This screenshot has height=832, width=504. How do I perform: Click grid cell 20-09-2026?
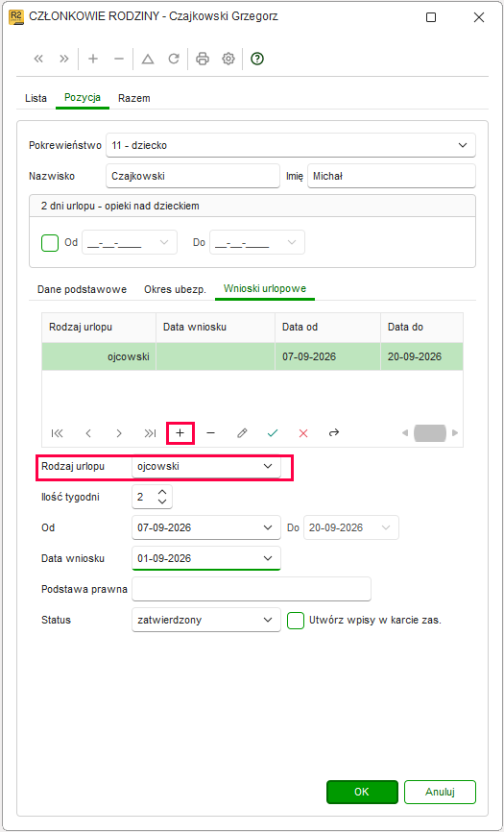(x=421, y=356)
